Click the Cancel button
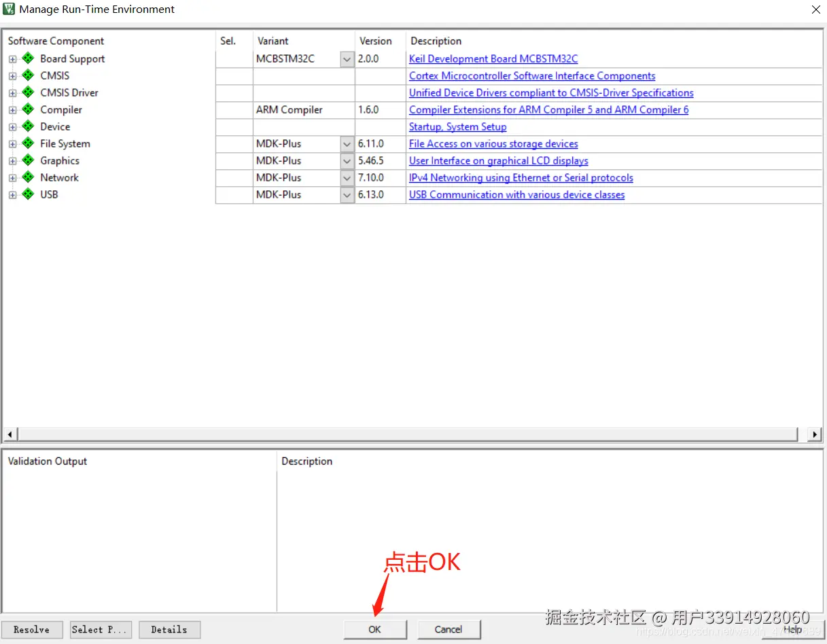Image resolution: width=827 pixels, height=644 pixels. click(448, 630)
